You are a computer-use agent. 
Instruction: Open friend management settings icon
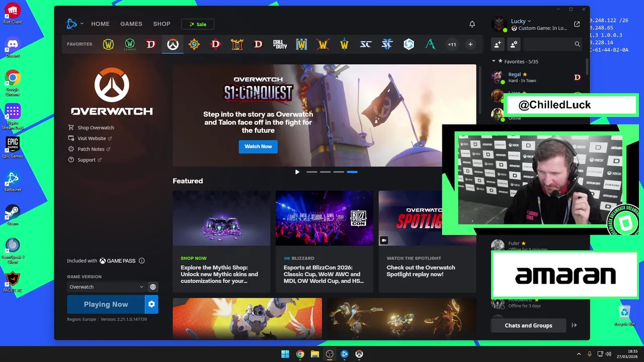(514, 44)
